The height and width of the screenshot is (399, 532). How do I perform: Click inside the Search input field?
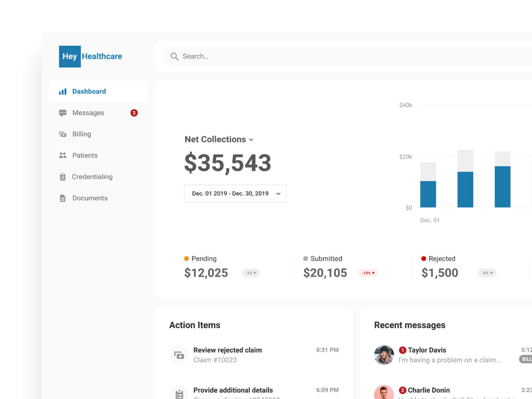[233, 56]
